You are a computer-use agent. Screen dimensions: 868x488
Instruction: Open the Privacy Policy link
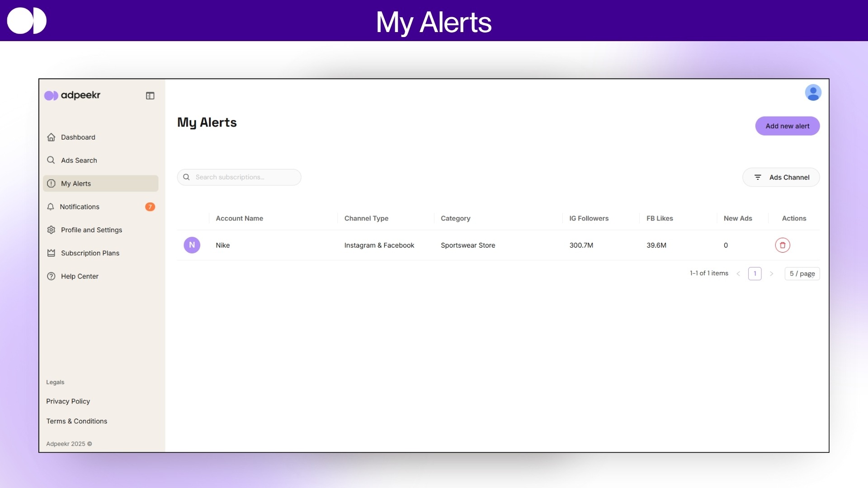pos(68,401)
